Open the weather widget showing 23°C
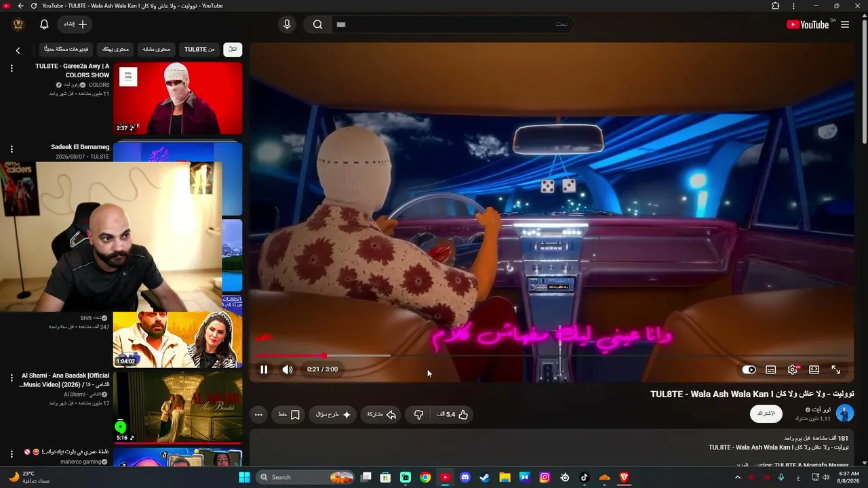Screen dimensions: 868x488 pos(28,477)
